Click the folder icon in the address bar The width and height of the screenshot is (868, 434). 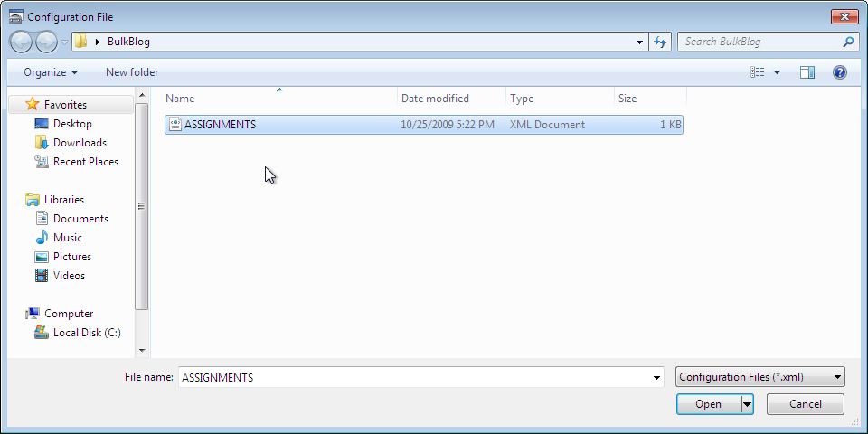pyautogui.click(x=81, y=42)
